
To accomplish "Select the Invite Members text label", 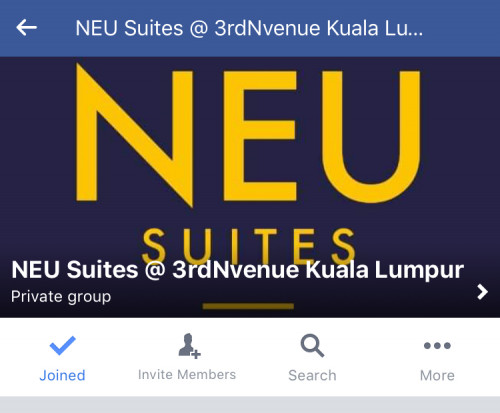I will (x=187, y=375).
